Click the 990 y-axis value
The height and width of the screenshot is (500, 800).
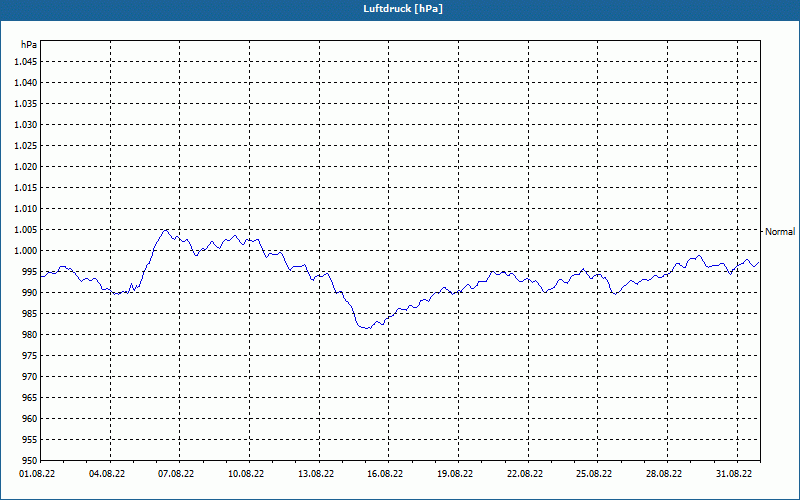tap(30, 292)
